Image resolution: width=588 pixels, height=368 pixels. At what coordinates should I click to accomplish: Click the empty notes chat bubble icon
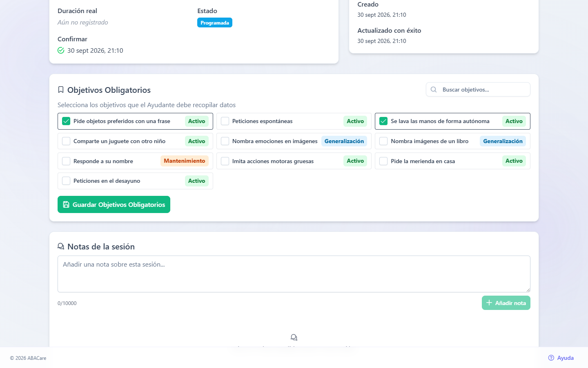(x=294, y=337)
